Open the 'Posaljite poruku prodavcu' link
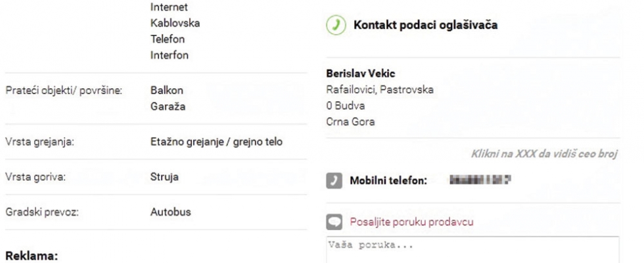 pos(413,222)
